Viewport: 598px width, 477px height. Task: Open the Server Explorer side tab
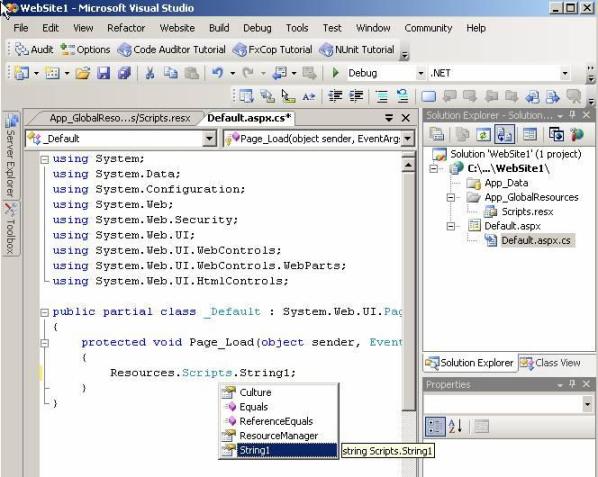coord(11,156)
